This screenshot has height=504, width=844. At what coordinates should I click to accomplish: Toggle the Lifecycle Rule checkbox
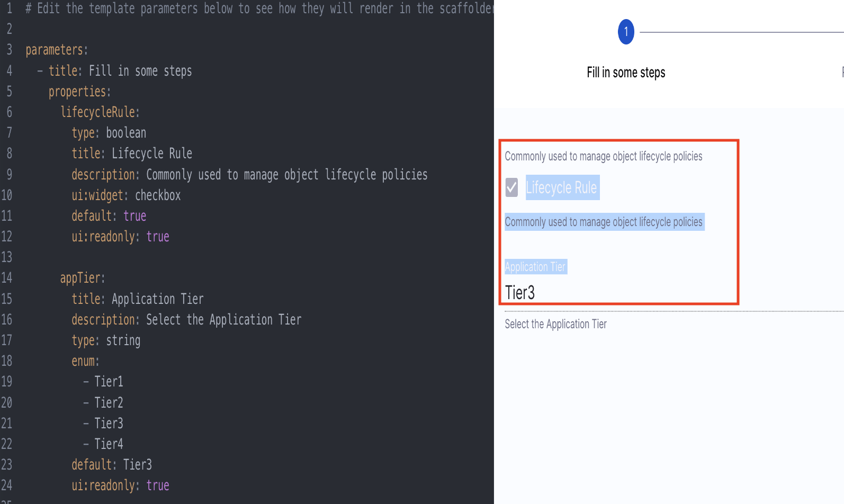511,187
